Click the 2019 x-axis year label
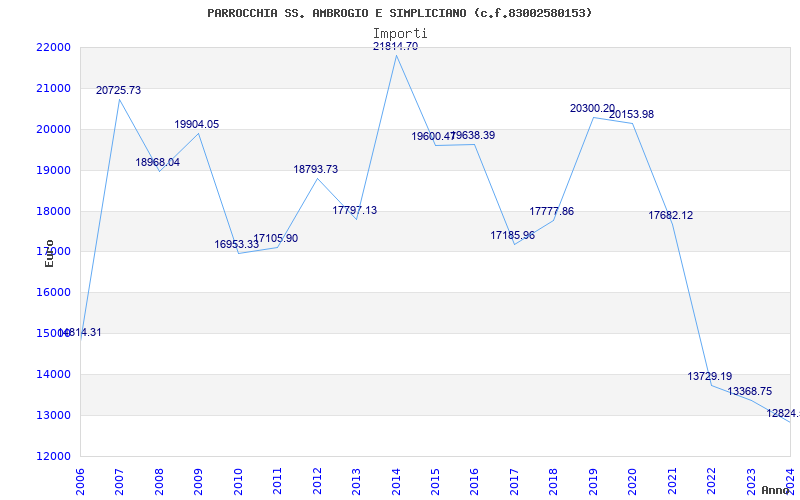Image resolution: width=800 pixels, height=500 pixels. [x=593, y=481]
